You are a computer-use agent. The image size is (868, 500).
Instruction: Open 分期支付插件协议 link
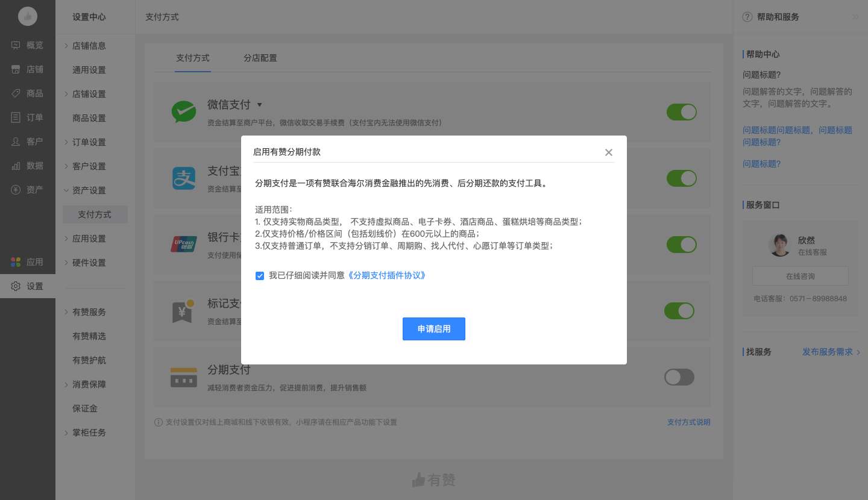387,275
